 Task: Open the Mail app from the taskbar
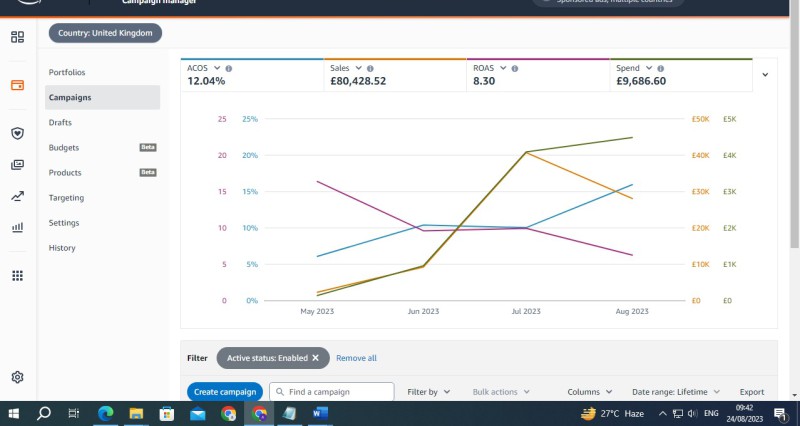point(197,414)
